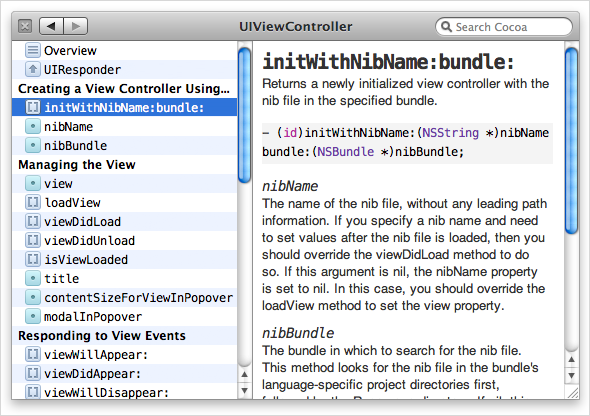Image resolution: width=590 pixels, height=416 pixels.
Task: Click the sidebar scroll up arrow
Action: click(245, 374)
